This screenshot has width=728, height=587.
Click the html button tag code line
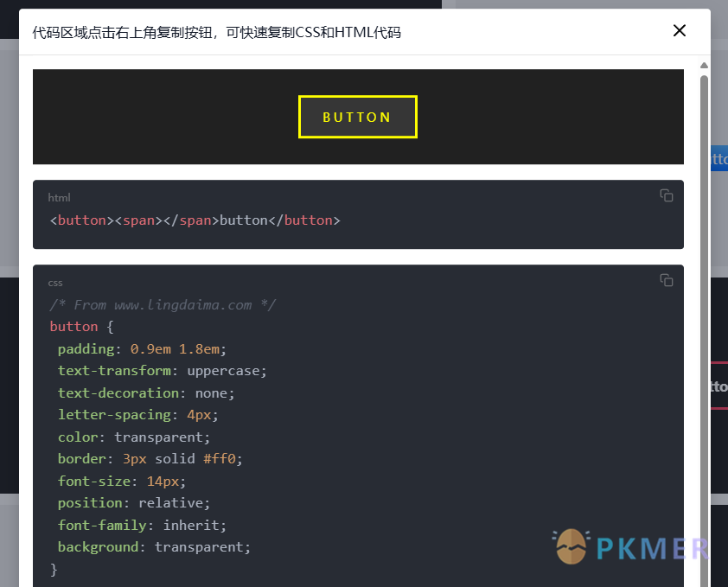[195, 220]
